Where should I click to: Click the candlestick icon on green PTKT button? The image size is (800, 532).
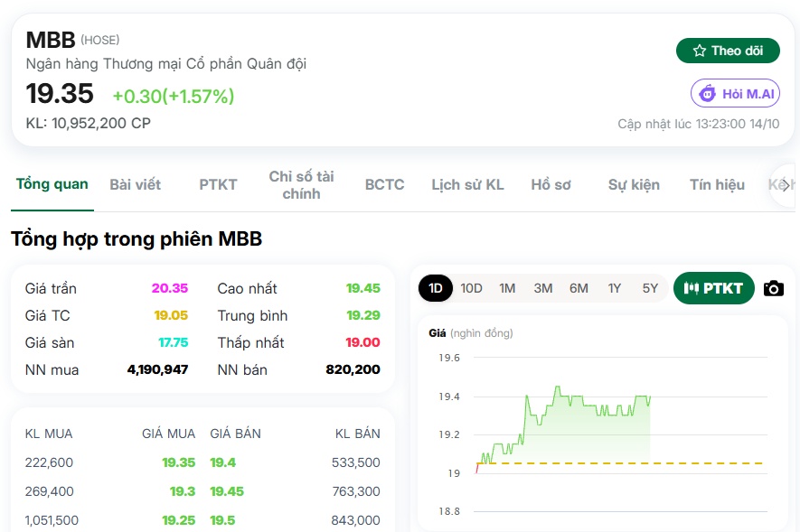click(691, 288)
